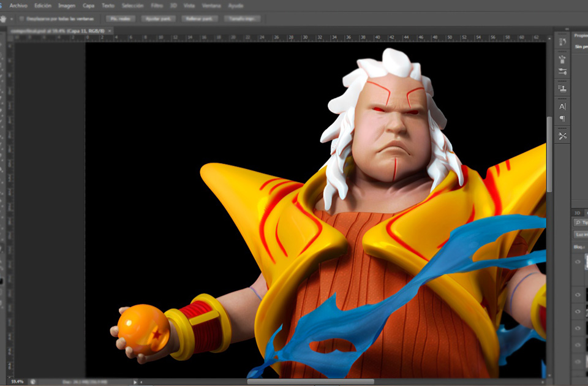588x386 pixels.
Task: Click the 'Ajustar pant.' button
Action: (x=158, y=19)
